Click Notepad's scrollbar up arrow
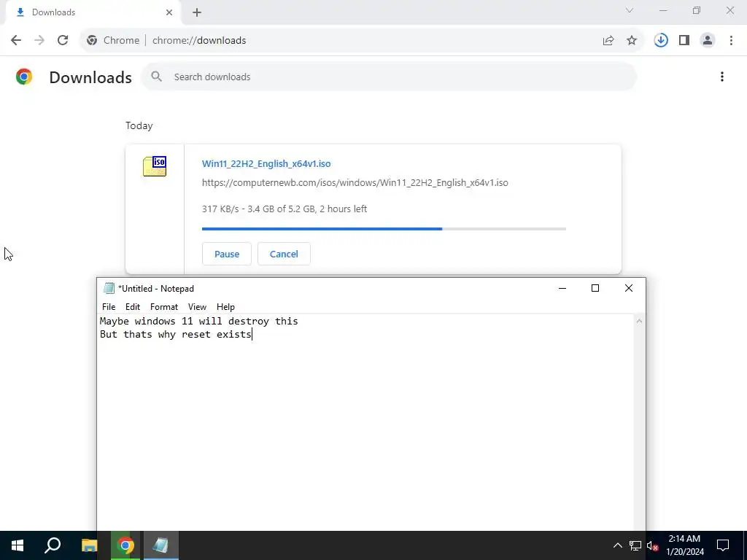The height and width of the screenshot is (560, 747). coord(639,321)
